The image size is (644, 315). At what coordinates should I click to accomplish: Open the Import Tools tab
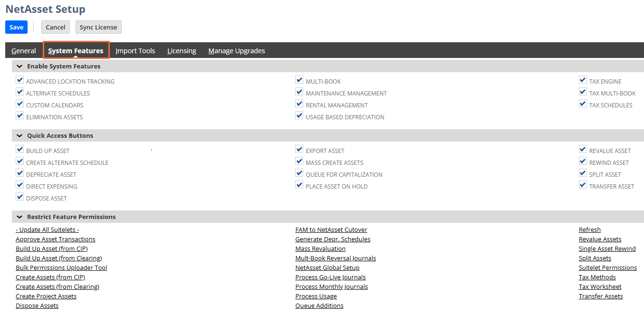click(135, 51)
